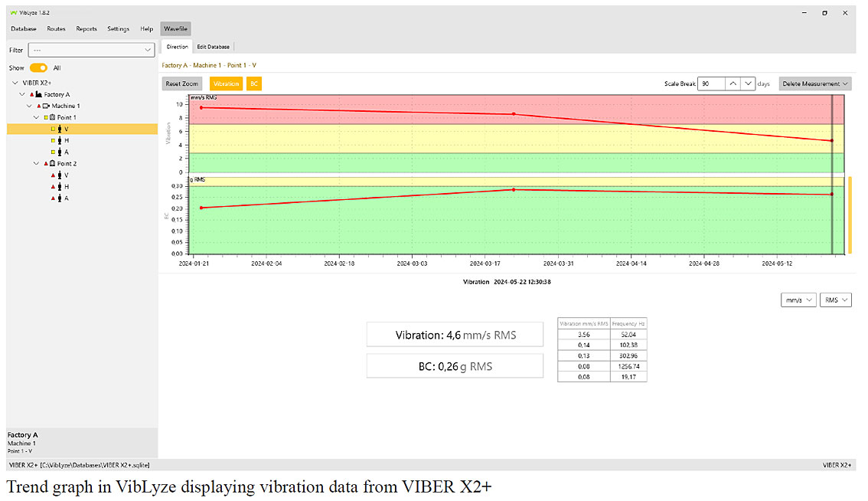Screen dimensions: 868x501
Task: Click the red alarm triangle beside Factory A
Action: tap(32, 95)
